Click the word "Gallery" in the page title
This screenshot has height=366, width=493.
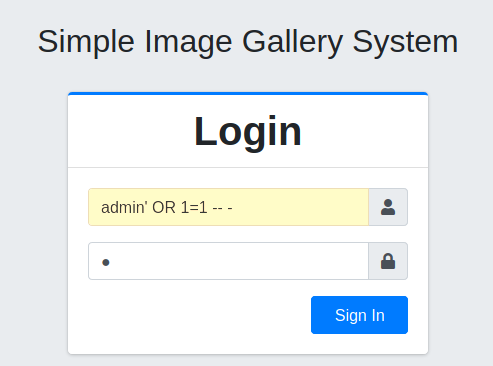tap(292, 42)
